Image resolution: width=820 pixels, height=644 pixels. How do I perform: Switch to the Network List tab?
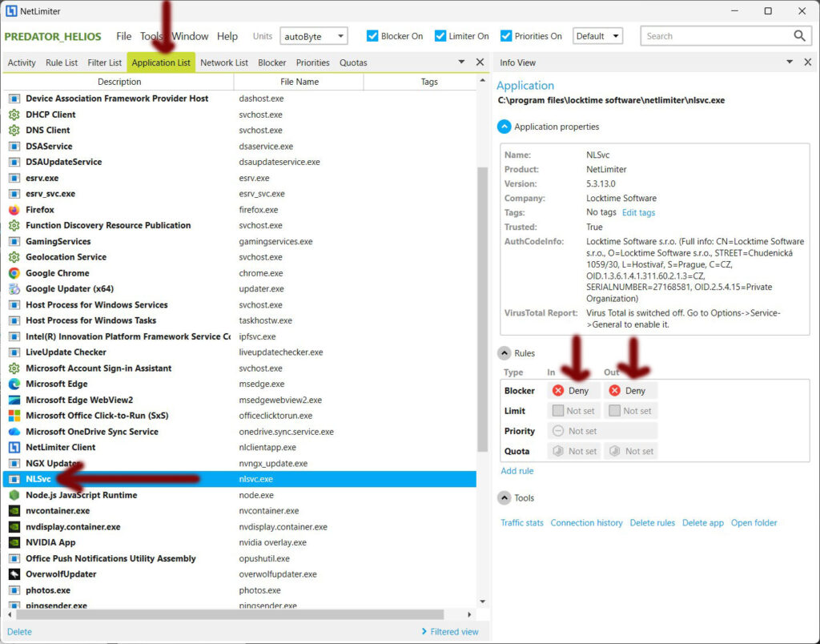(224, 62)
